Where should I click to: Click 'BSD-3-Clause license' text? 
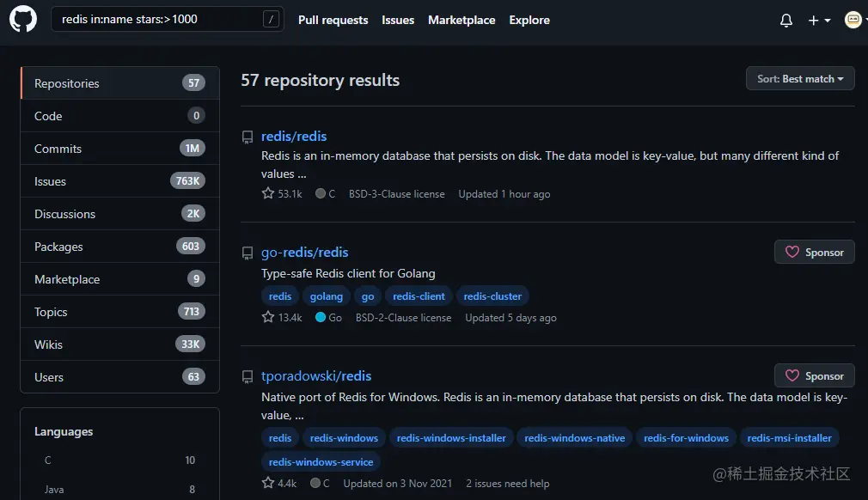[x=396, y=193]
